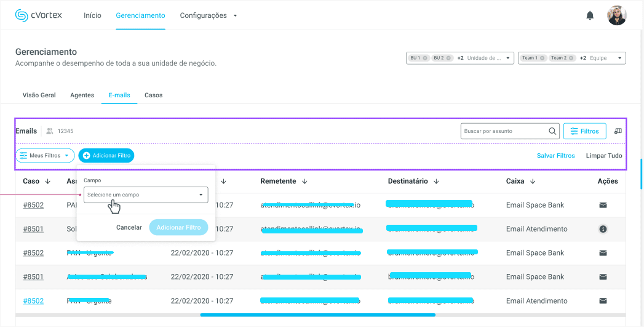
Task: Expand the Equipe dropdown
Action: [619, 58]
